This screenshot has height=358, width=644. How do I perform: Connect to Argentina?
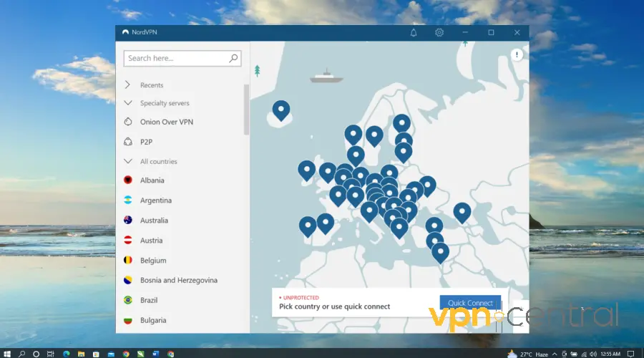(x=156, y=200)
